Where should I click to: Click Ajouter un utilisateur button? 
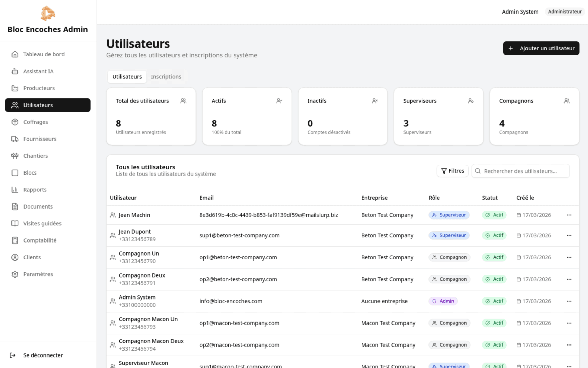point(541,48)
